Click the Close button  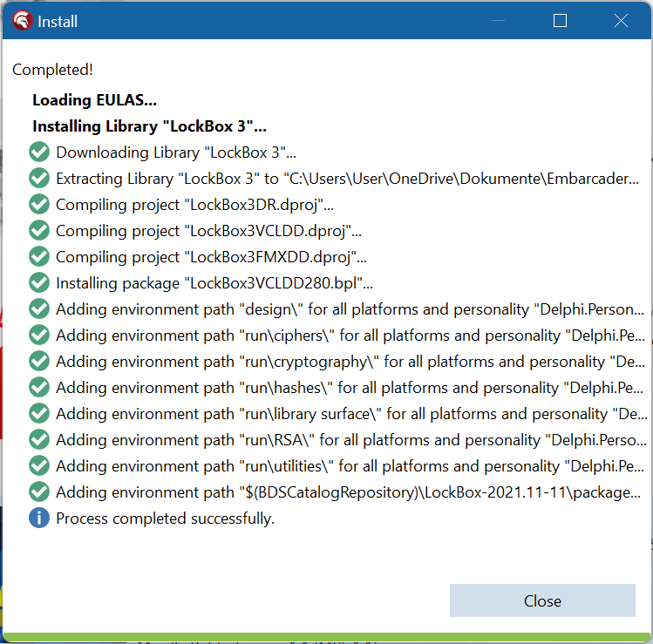coord(542,600)
